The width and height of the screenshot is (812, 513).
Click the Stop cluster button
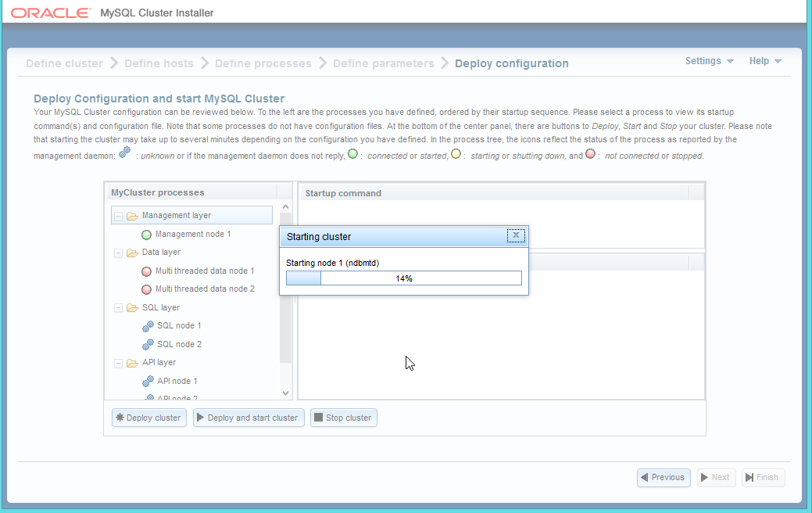point(344,418)
